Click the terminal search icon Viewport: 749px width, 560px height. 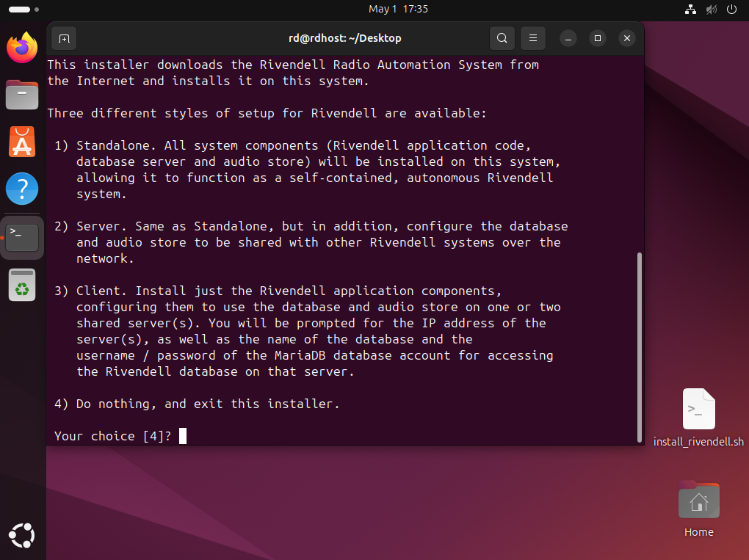click(x=502, y=38)
